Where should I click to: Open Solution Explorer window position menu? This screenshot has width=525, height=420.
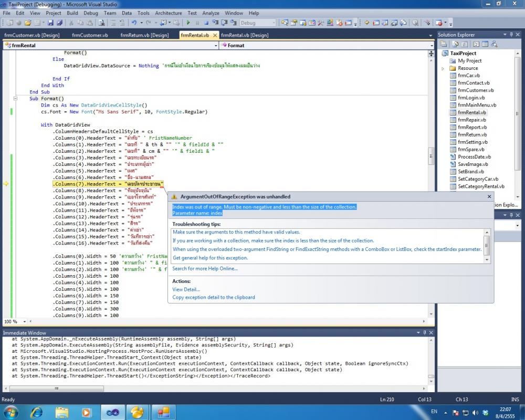(x=505, y=35)
